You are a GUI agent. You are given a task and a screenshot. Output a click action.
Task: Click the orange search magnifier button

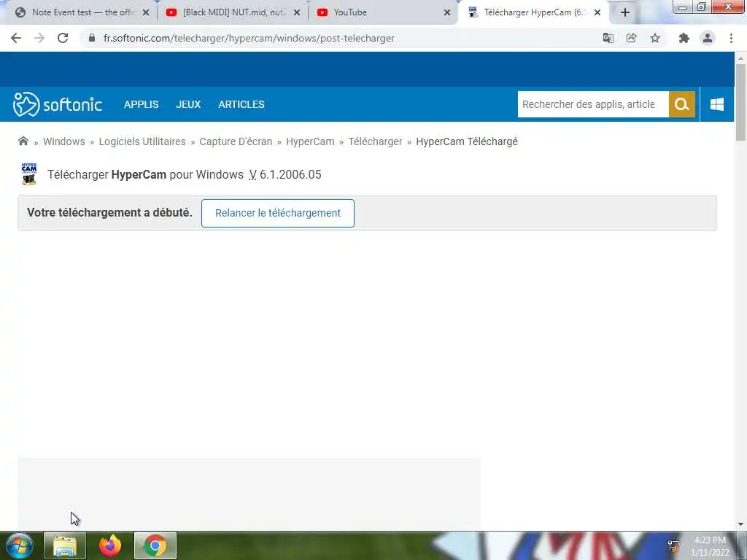(x=682, y=104)
